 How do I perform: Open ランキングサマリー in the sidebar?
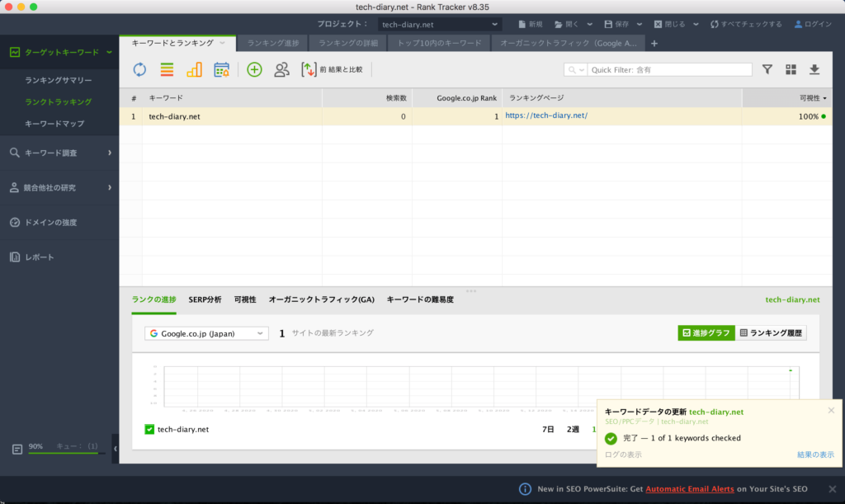[x=59, y=80]
